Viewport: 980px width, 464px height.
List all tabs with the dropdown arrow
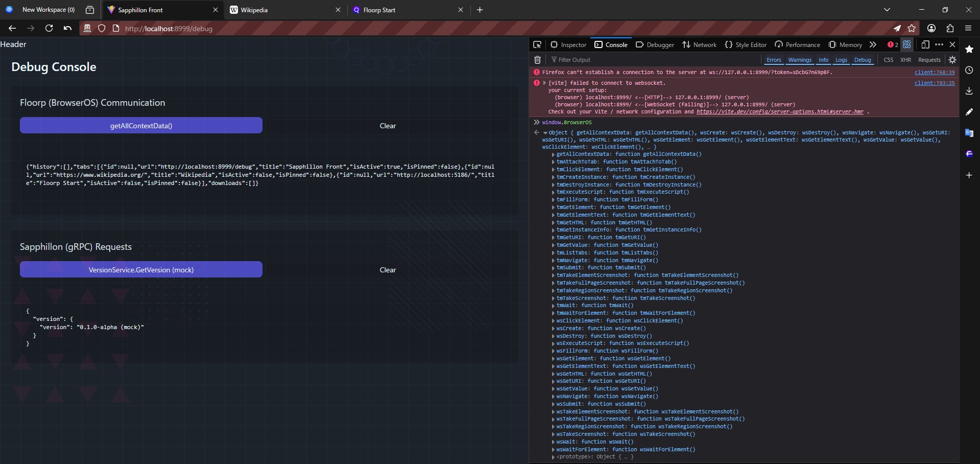(x=887, y=10)
